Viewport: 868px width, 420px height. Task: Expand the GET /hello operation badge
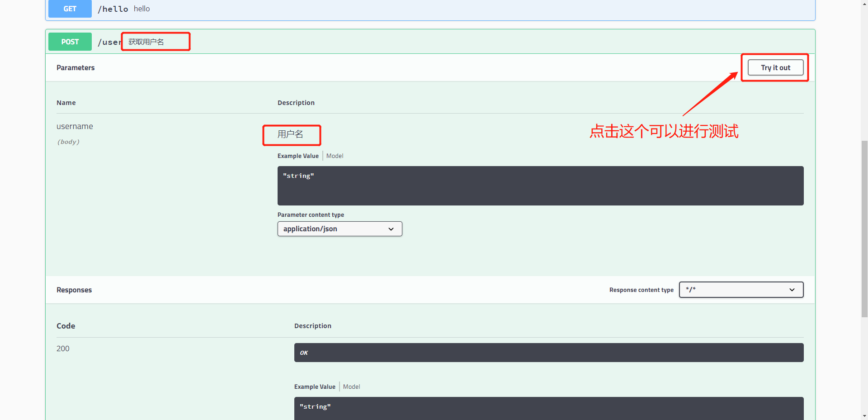point(70,9)
